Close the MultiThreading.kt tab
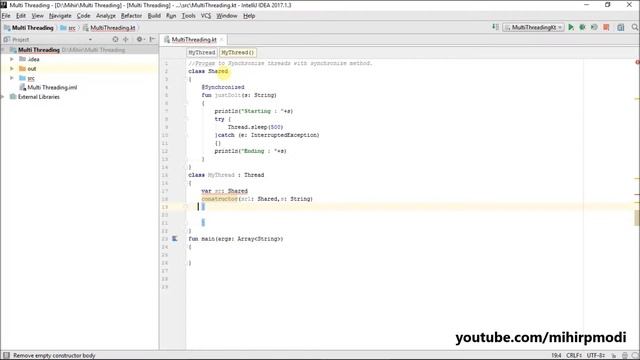Image resolution: width=640 pixels, height=360 pixels. pyautogui.click(x=222, y=40)
